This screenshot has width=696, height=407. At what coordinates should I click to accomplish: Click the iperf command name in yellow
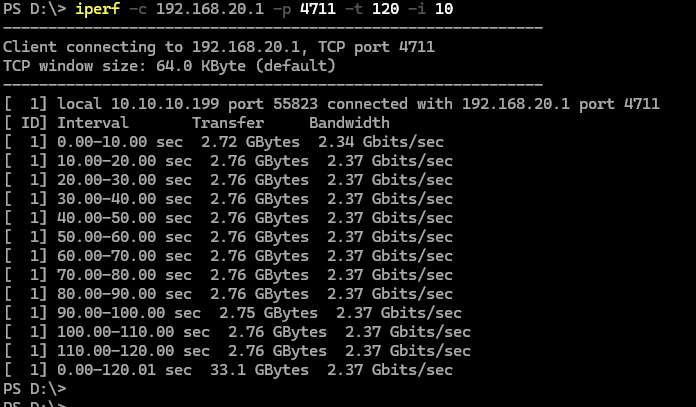coord(98,9)
